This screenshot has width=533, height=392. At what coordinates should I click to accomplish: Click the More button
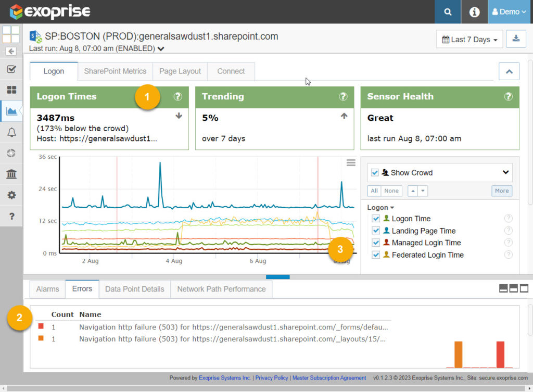[x=502, y=191]
